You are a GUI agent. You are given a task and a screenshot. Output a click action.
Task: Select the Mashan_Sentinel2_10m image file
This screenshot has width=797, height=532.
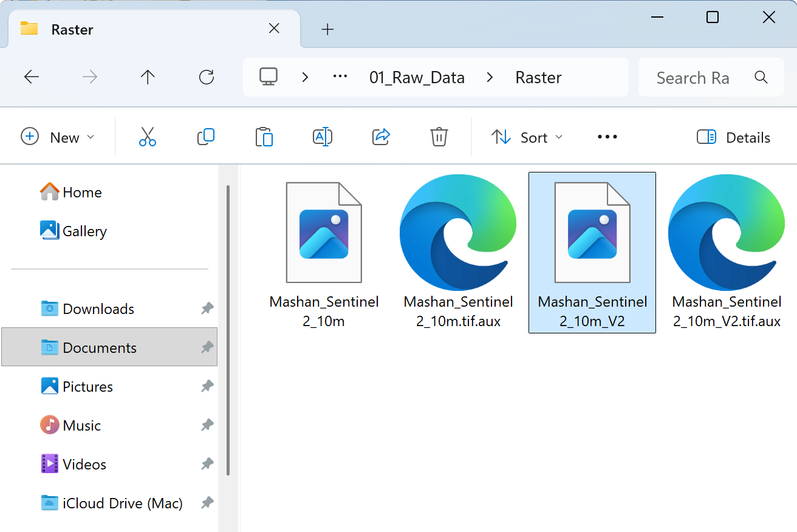324,253
